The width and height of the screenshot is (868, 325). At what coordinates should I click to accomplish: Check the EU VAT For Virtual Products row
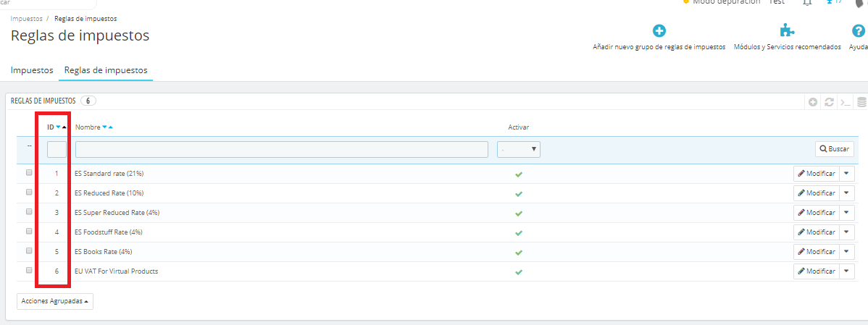(29, 270)
